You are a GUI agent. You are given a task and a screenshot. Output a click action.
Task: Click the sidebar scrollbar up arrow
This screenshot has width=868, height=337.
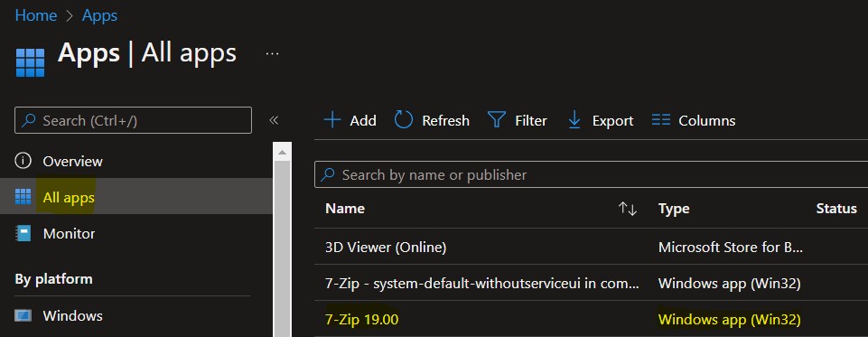click(283, 152)
